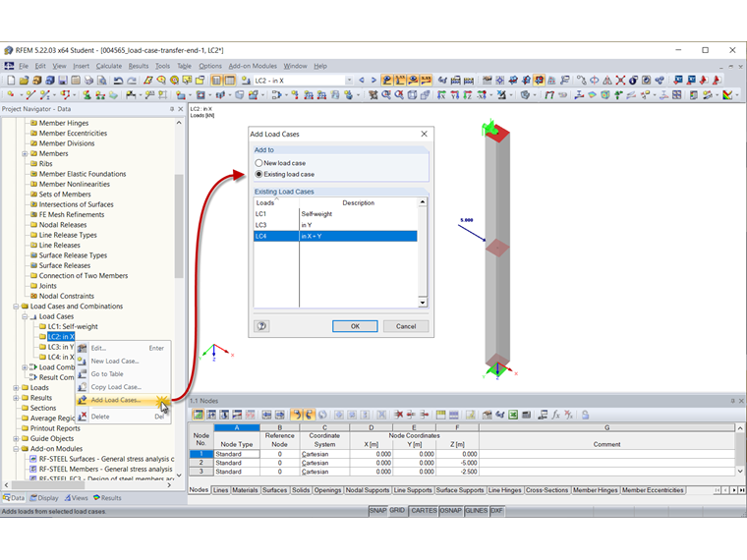747x560 pixels.
Task: Select the New load case radio button
Action: coord(259,163)
